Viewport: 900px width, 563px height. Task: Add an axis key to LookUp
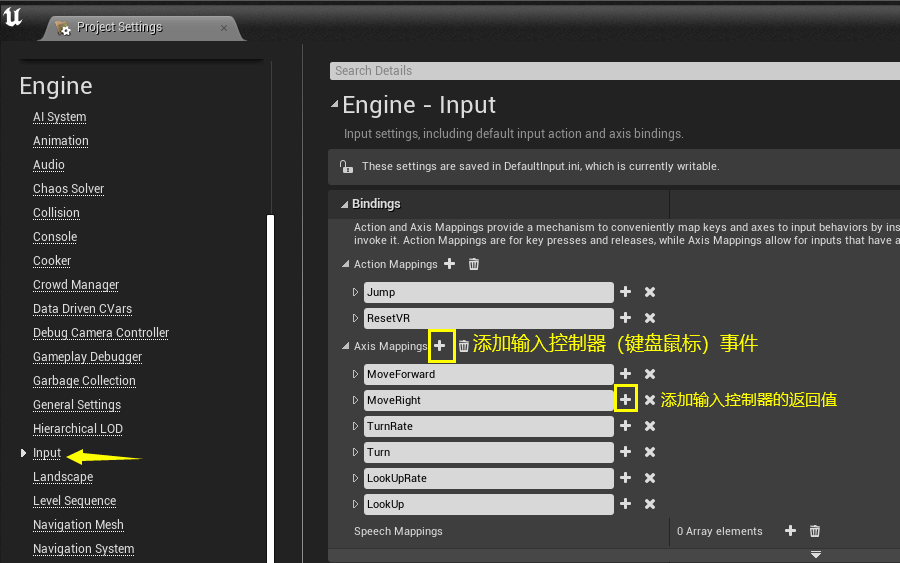point(626,503)
